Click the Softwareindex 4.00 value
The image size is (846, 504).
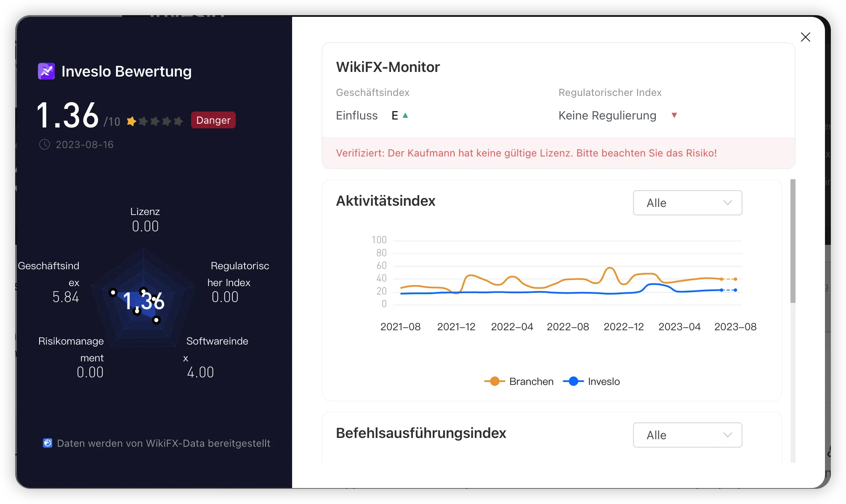(x=200, y=372)
